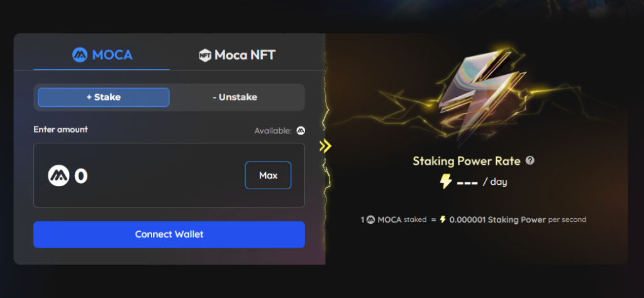Click the small MOCA icon in staking formula

370,220
